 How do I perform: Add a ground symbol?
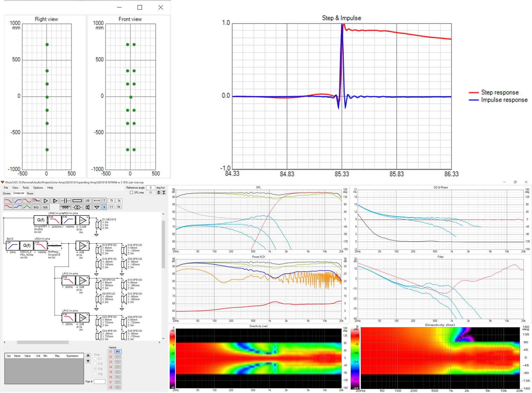coord(97,207)
